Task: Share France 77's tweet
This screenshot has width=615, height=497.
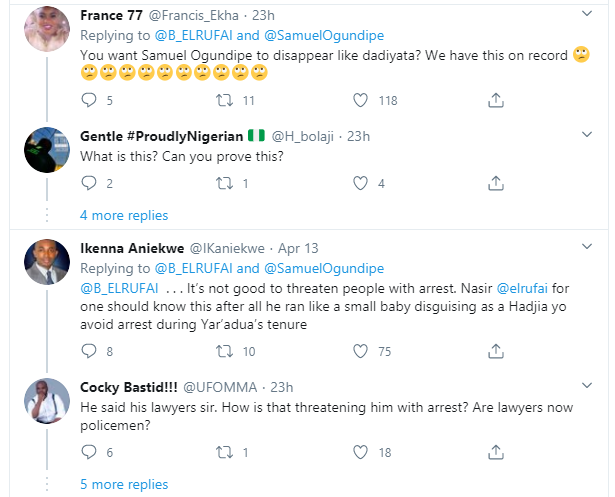Action: pyautogui.click(x=494, y=100)
